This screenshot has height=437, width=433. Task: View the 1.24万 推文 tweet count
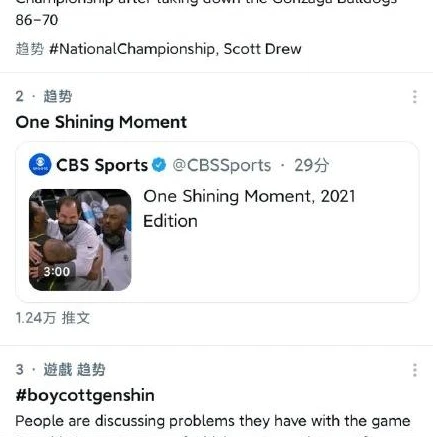click(53, 318)
